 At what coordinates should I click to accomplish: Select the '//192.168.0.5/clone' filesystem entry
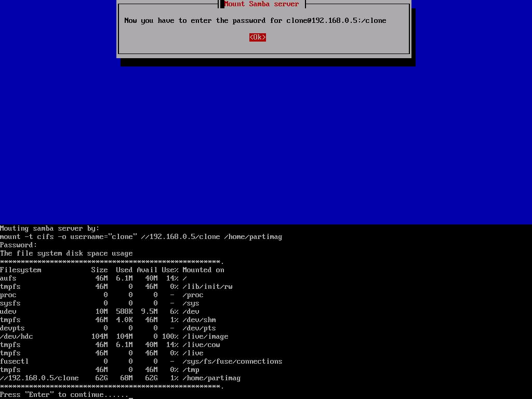pos(39,378)
